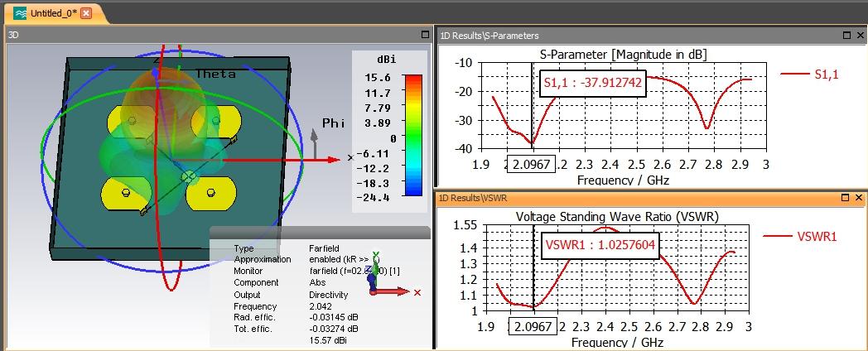Select the 2.0967 frequency marker on S-Parameter plot

pyautogui.click(x=532, y=165)
